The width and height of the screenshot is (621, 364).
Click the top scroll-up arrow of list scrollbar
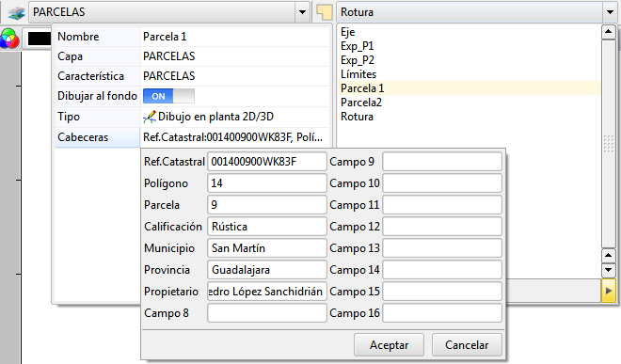click(x=609, y=32)
